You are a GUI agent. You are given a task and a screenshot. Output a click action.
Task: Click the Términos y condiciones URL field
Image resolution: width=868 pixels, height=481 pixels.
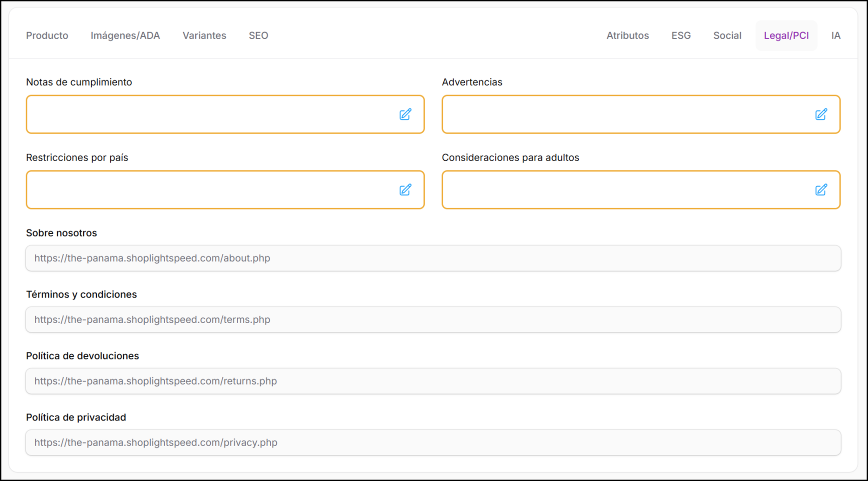click(x=433, y=320)
